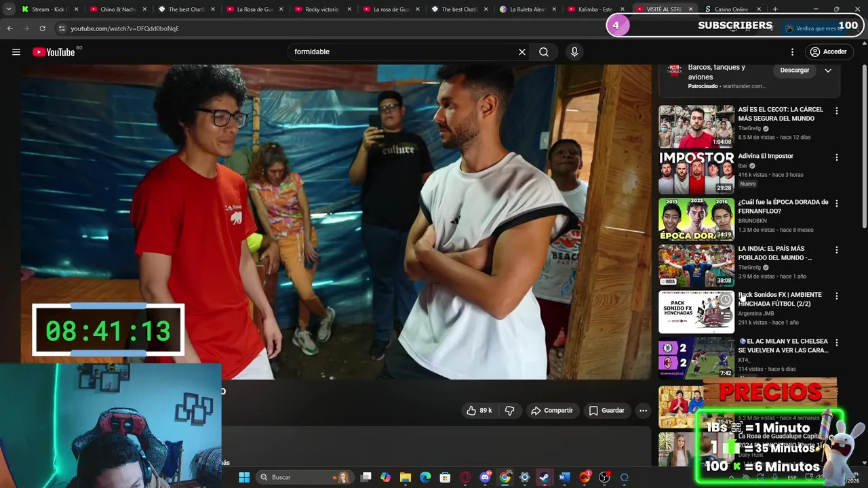868x488 pixels.
Task: Close the Stream - Kick tab
Action: 77,9
